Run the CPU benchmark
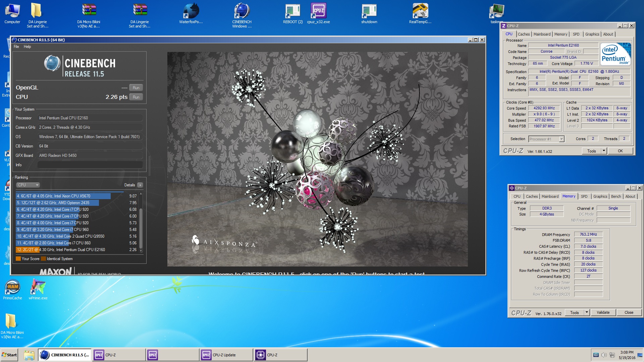644x362 pixels. (x=136, y=97)
